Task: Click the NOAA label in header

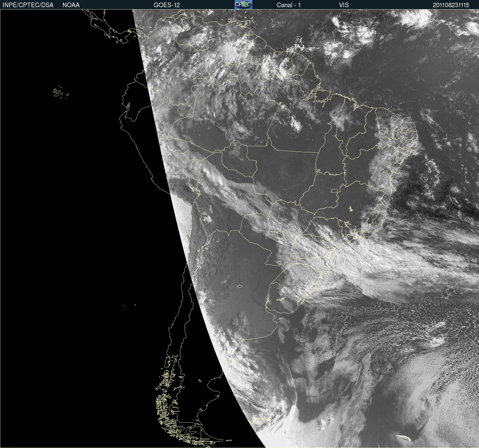Action: point(71,5)
